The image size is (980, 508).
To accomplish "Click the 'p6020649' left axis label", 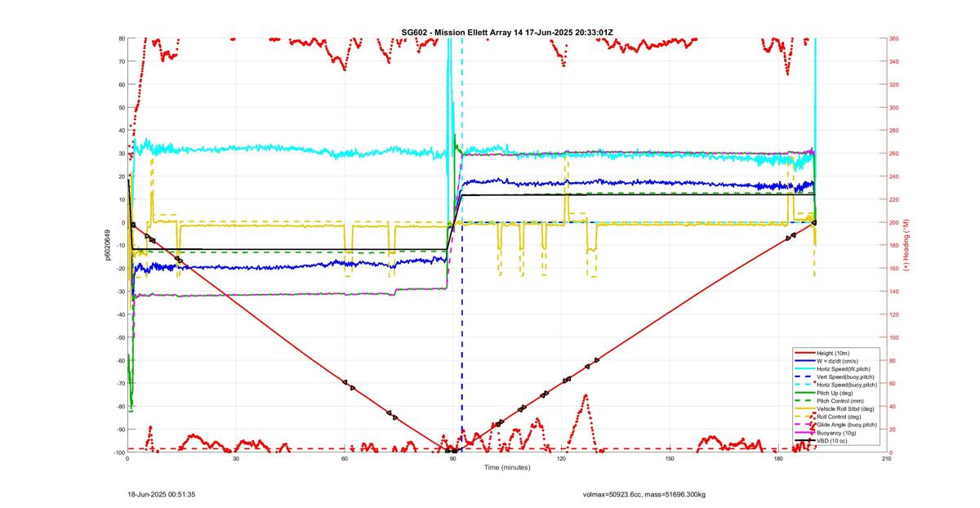I will coord(106,246).
